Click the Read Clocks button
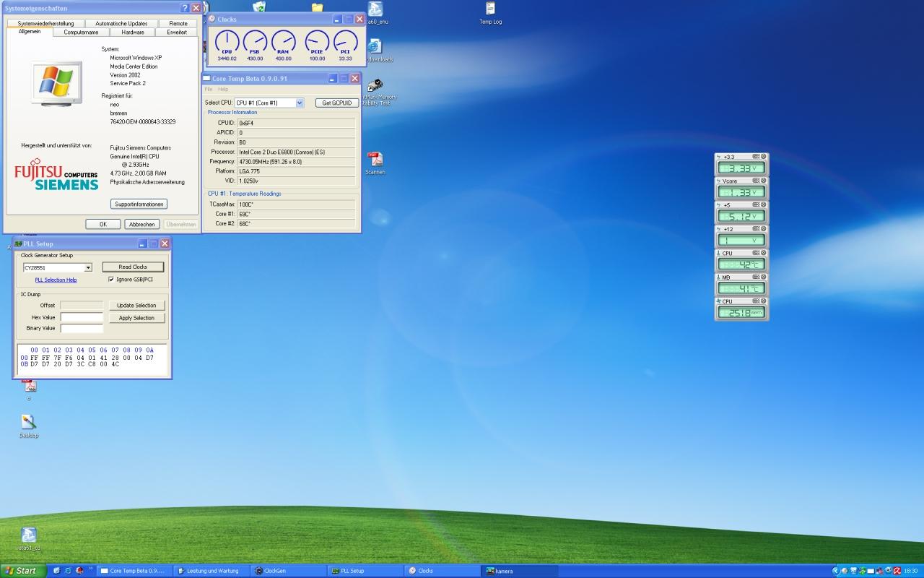 [133, 267]
